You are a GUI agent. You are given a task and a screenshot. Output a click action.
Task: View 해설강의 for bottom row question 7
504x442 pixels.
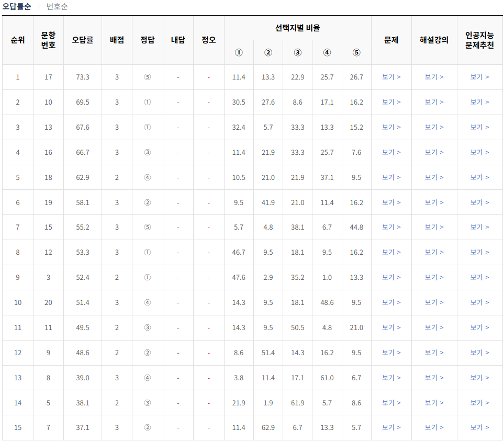coord(435,426)
